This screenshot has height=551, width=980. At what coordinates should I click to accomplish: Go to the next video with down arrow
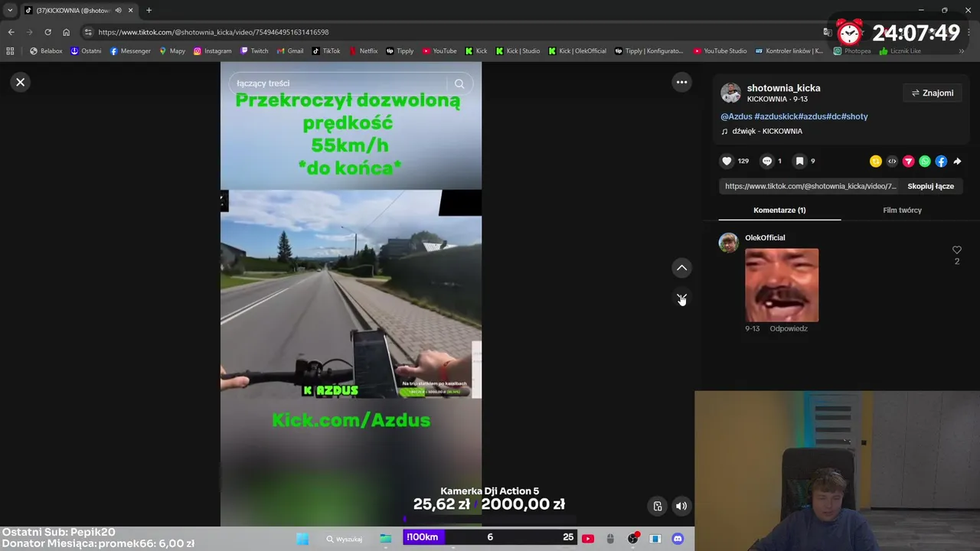click(681, 298)
